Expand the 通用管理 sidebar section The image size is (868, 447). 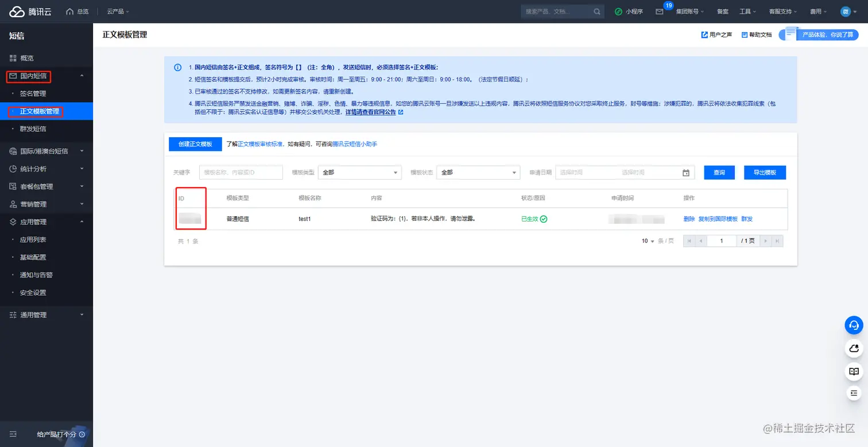pyautogui.click(x=46, y=315)
